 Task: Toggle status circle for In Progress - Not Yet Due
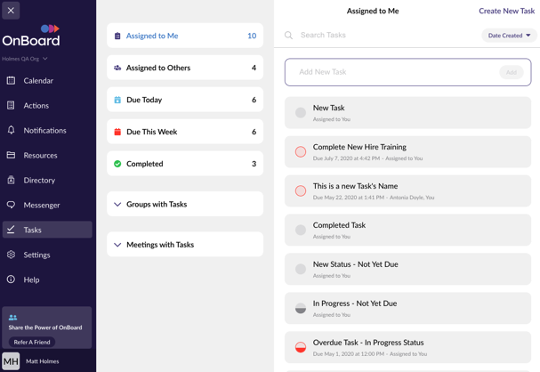300,308
